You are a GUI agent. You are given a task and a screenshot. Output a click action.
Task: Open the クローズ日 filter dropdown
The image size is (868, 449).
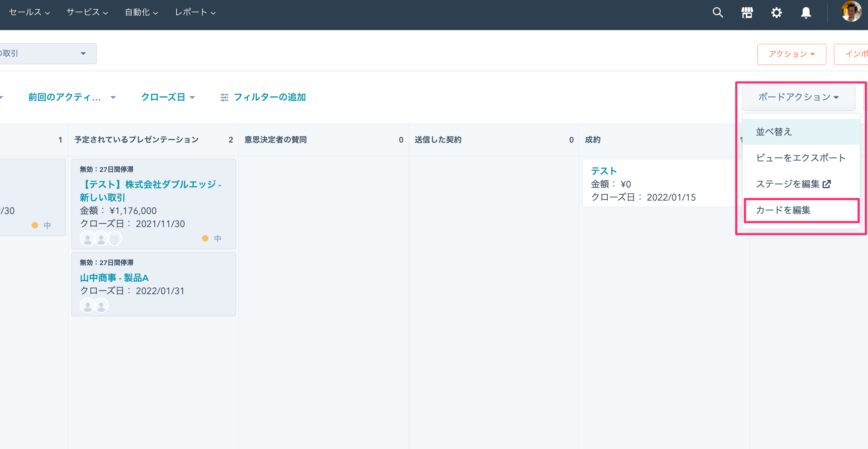pyautogui.click(x=168, y=97)
